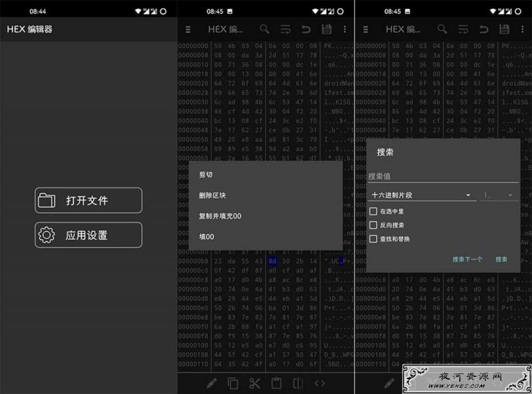532x394 pixels.
Task: Focus the 搜索值 input field
Action: pyautogui.click(x=444, y=177)
